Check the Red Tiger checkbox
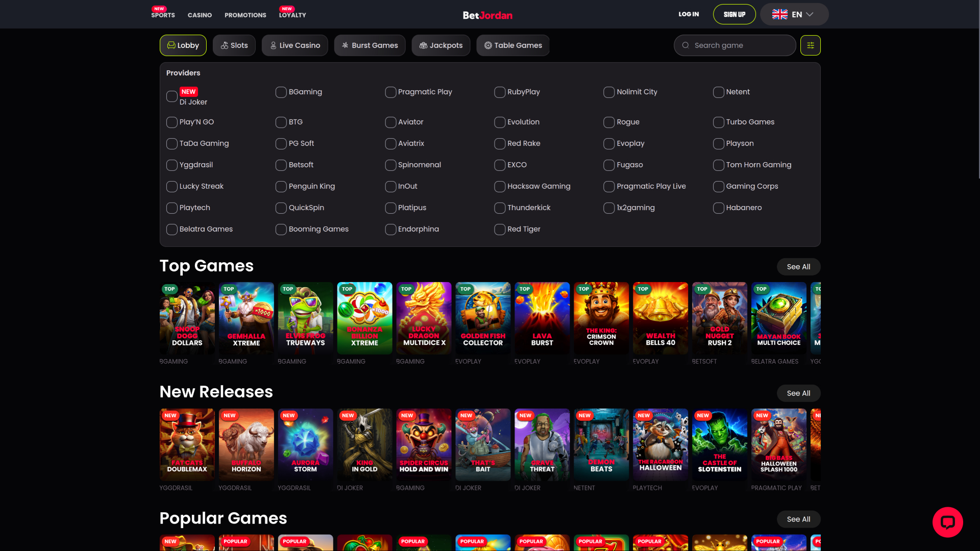 pyautogui.click(x=500, y=230)
